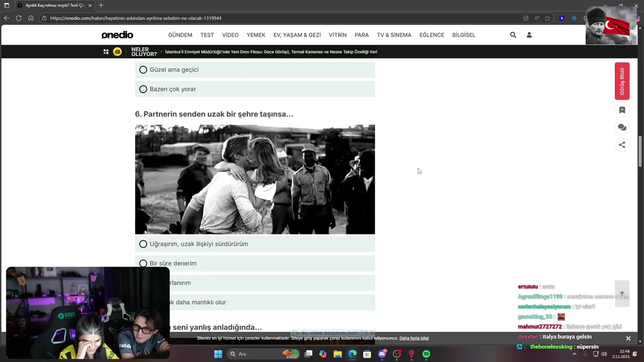
Task: Open the user profile icon in header
Action: pos(529,35)
